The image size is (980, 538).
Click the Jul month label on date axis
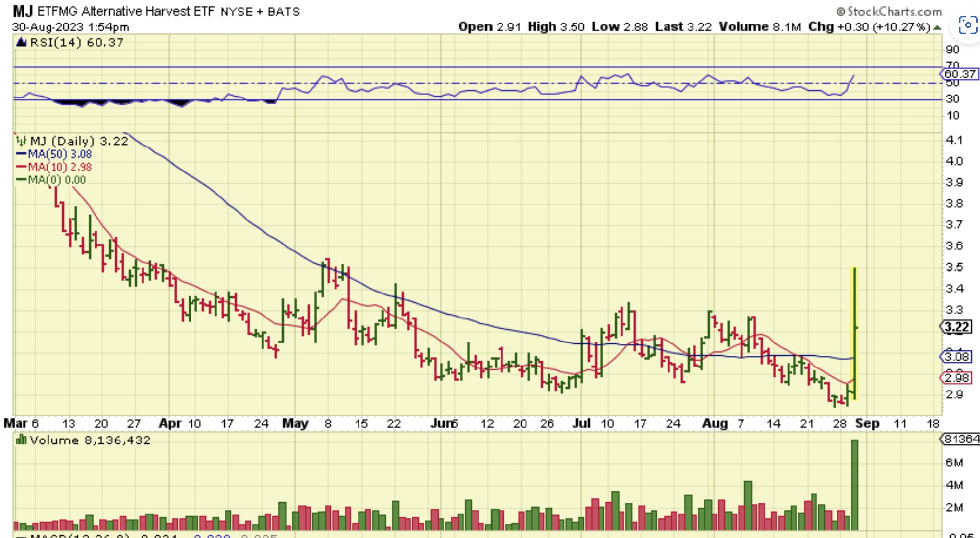tap(581, 423)
